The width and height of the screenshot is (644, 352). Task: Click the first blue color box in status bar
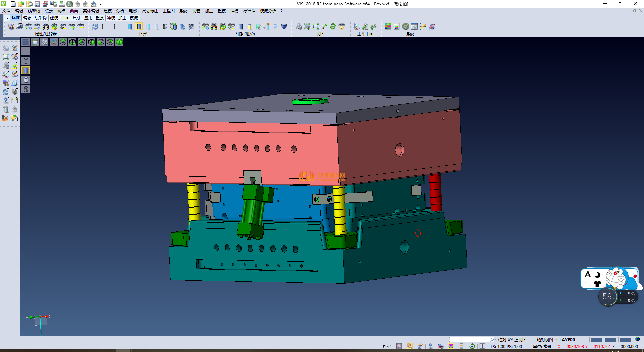[x=596, y=340]
